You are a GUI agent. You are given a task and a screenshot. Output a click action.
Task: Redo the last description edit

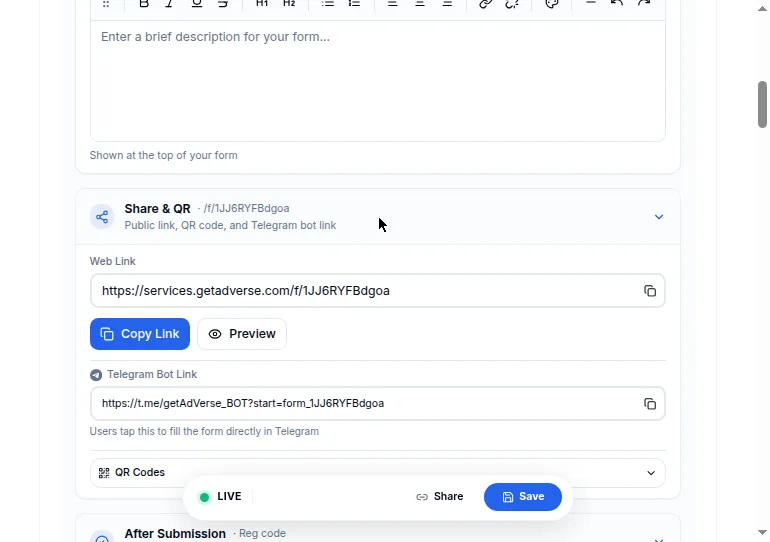(644, 4)
